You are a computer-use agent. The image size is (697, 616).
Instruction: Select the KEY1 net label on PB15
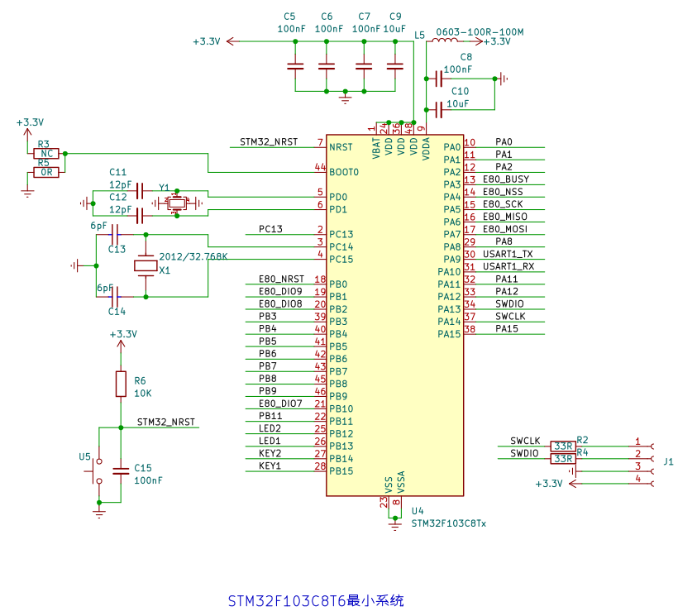pos(270,466)
